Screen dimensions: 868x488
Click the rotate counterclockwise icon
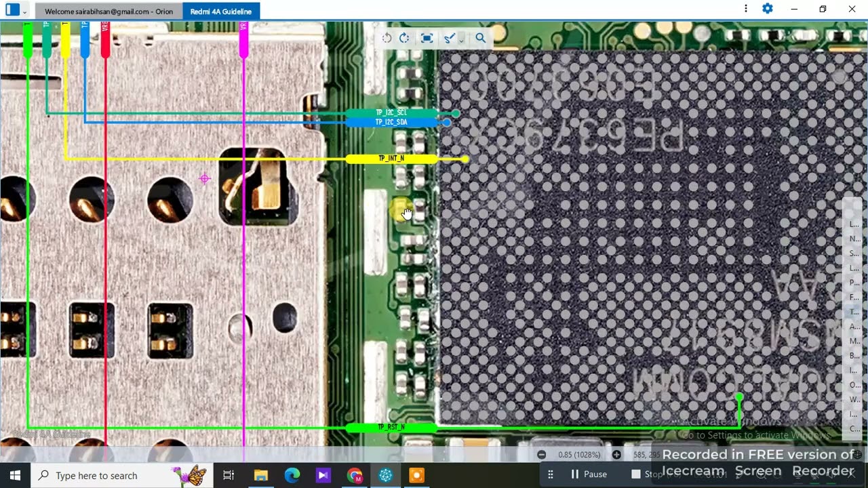pos(387,38)
